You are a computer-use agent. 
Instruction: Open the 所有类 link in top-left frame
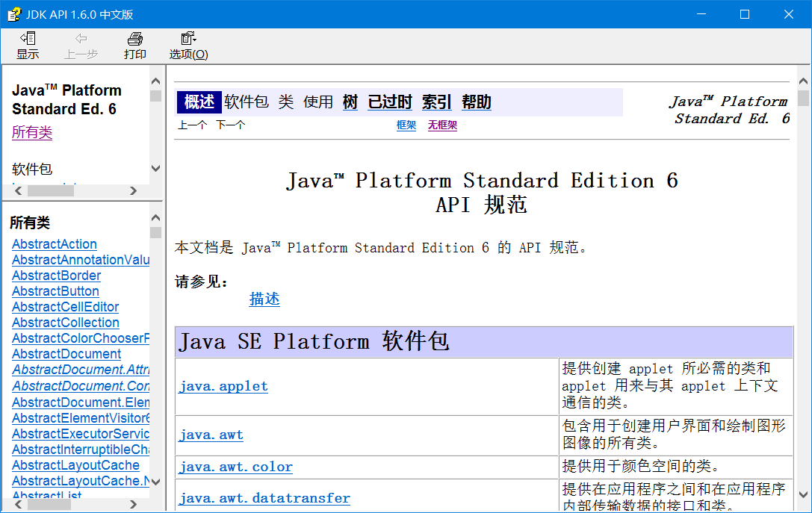click(32, 133)
